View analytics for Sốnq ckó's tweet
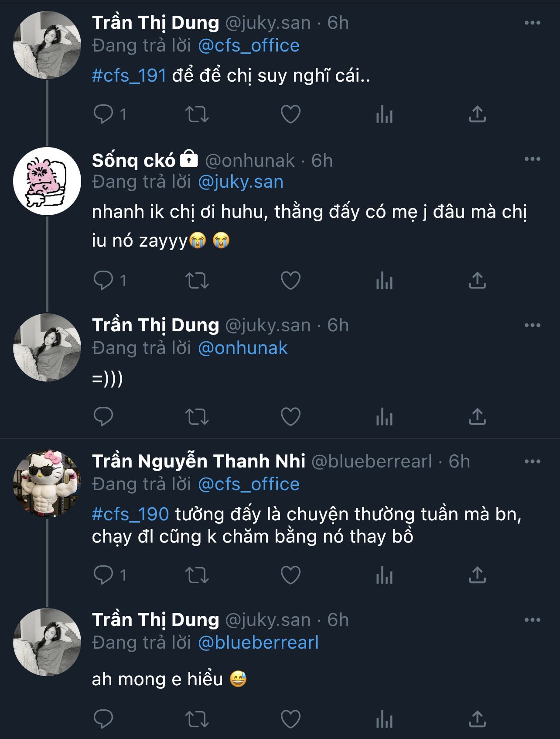Viewport: 560px width, 739px height. coord(384,280)
